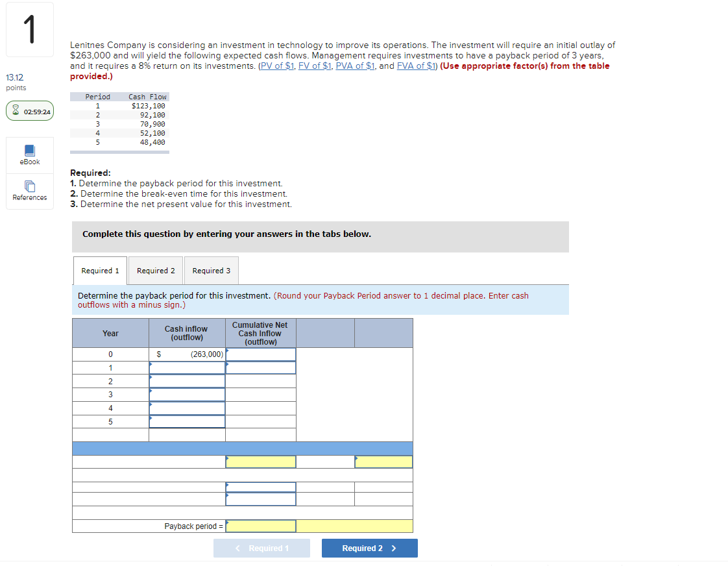
Task: Click the Cumulative Net Cash Inflow column header
Action: [260, 334]
